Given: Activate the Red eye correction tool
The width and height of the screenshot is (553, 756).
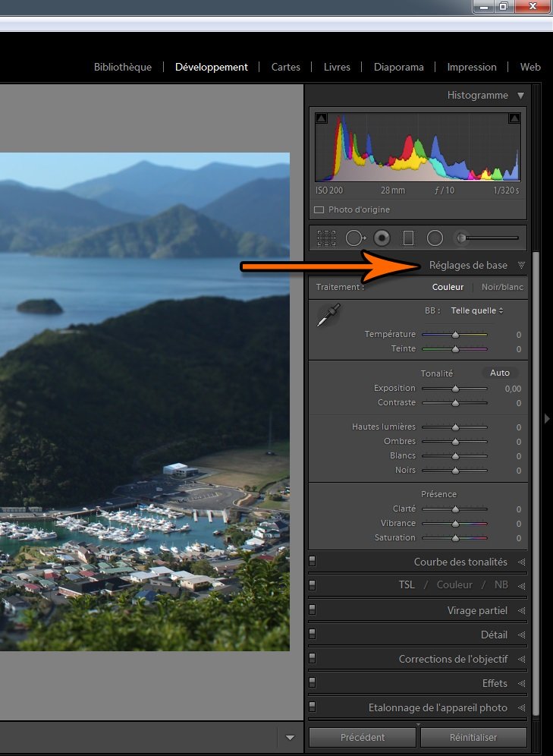Looking at the screenshot, I should (382, 238).
